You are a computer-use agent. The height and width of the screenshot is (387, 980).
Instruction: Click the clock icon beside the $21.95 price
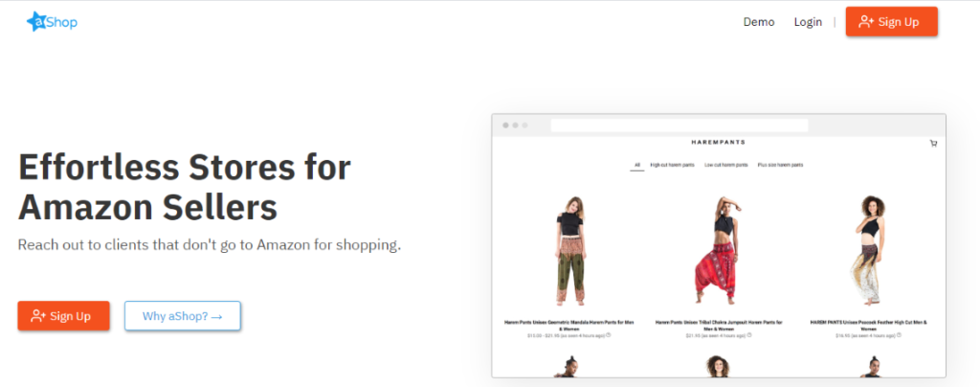(x=749, y=335)
